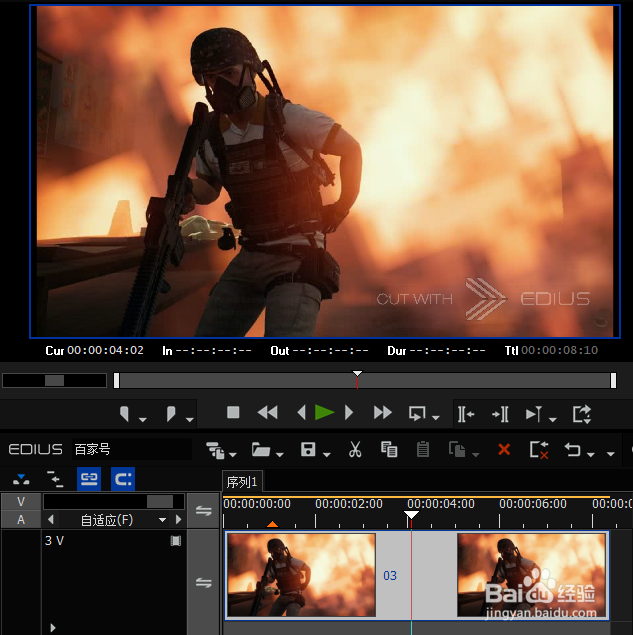This screenshot has width=633, height=635.
Task: Click the Set Out point marker icon
Action: click(171, 414)
